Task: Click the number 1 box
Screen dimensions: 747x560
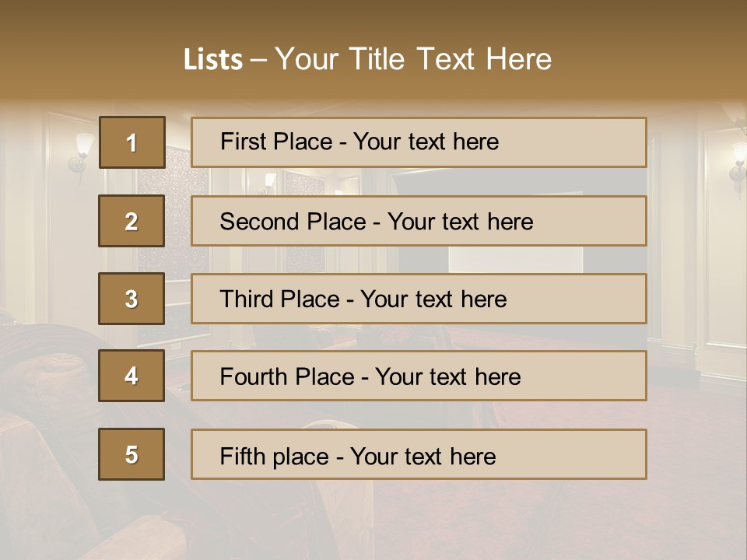Action: 132,142
